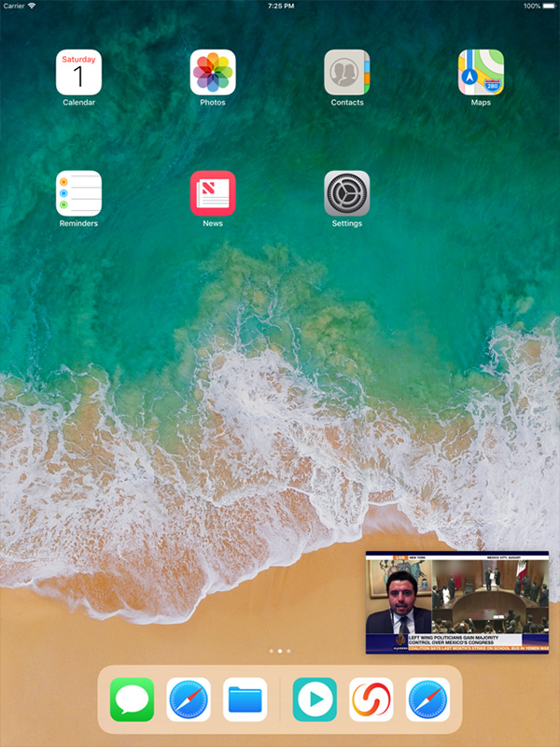Viewport: 560px width, 747px height.
Task: Open the Calendar app
Action: click(78, 72)
